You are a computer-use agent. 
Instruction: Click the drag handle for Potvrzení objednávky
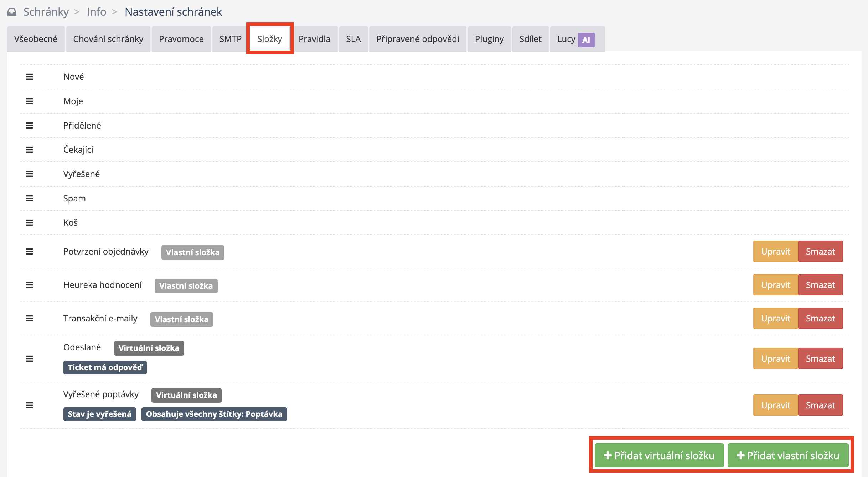[x=29, y=252]
